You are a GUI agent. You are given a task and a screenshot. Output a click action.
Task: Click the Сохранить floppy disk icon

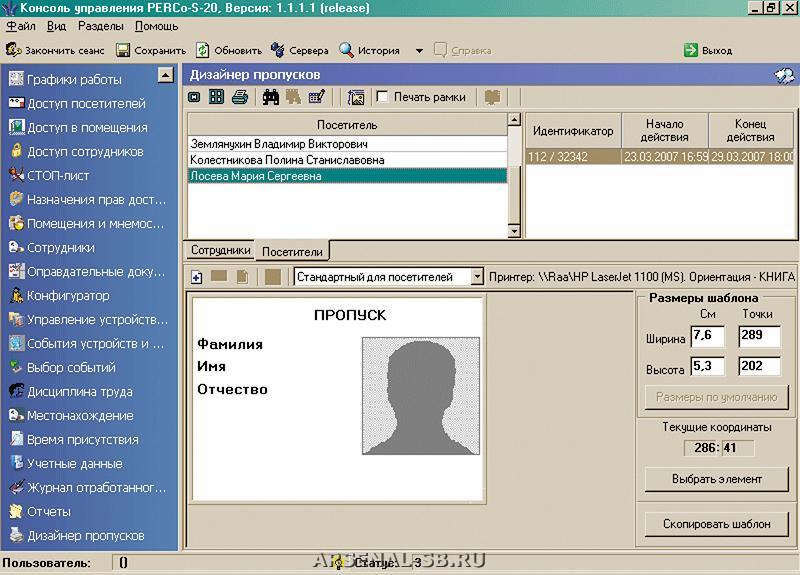(x=123, y=50)
